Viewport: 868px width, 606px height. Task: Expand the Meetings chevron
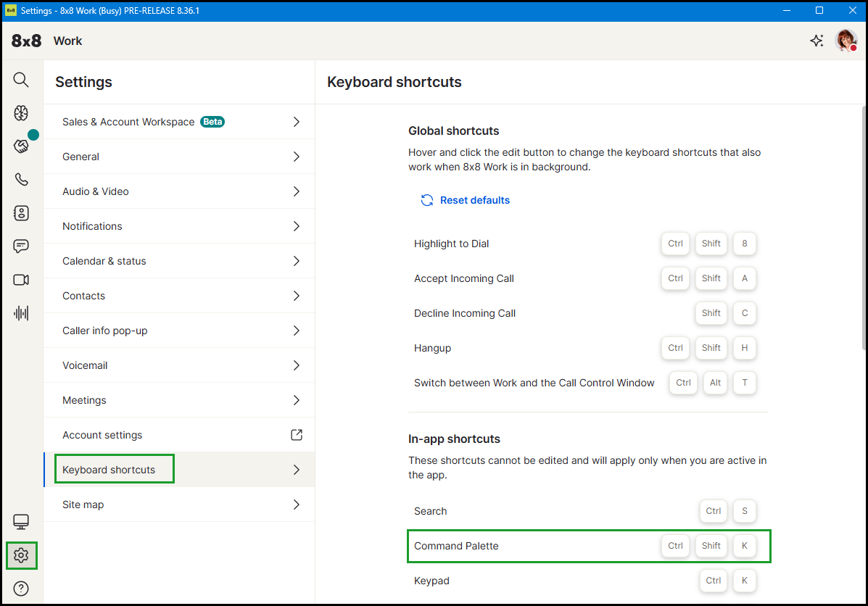pyautogui.click(x=297, y=400)
